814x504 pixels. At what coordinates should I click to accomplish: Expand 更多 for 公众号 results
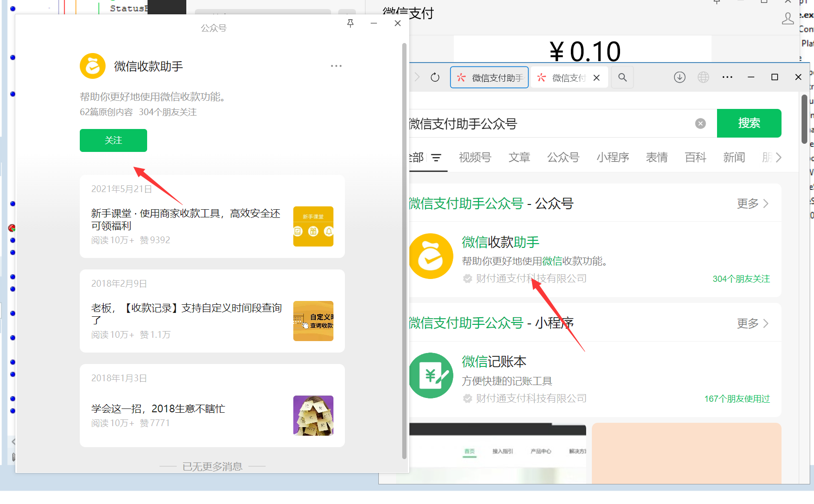(752, 204)
